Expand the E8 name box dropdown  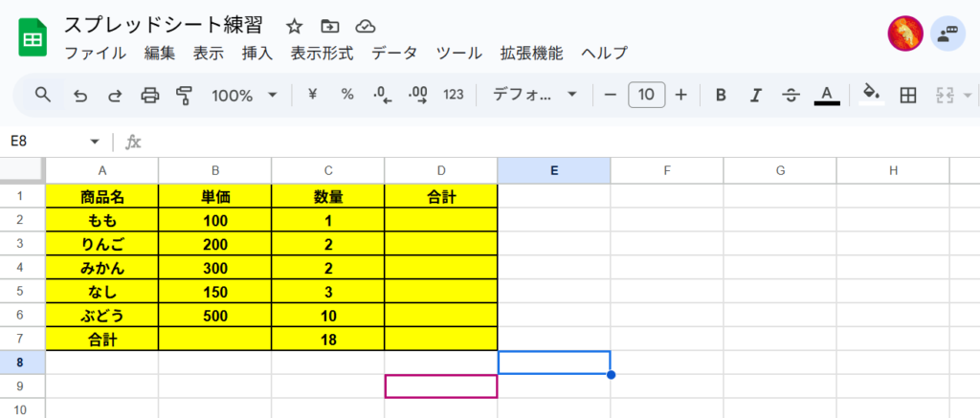pyautogui.click(x=95, y=142)
